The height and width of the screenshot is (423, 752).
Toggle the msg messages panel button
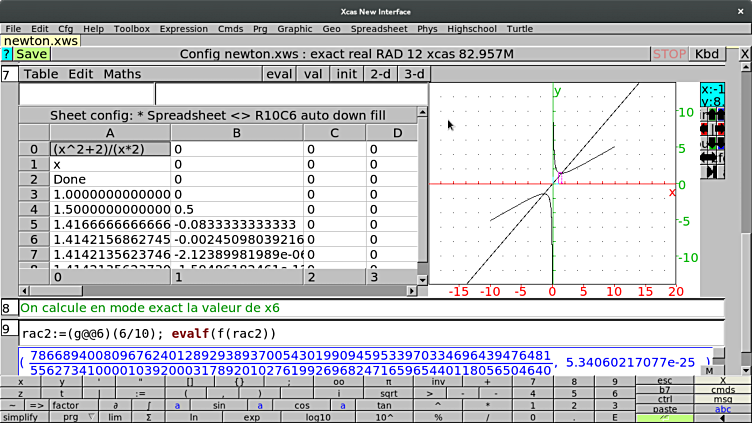click(722, 399)
